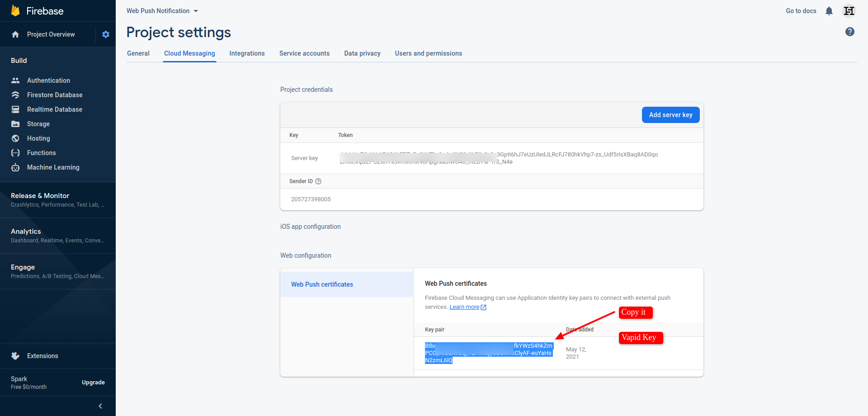Click the Sender ID value 205727398005
Viewport: 868px width, 416px height.
point(311,199)
